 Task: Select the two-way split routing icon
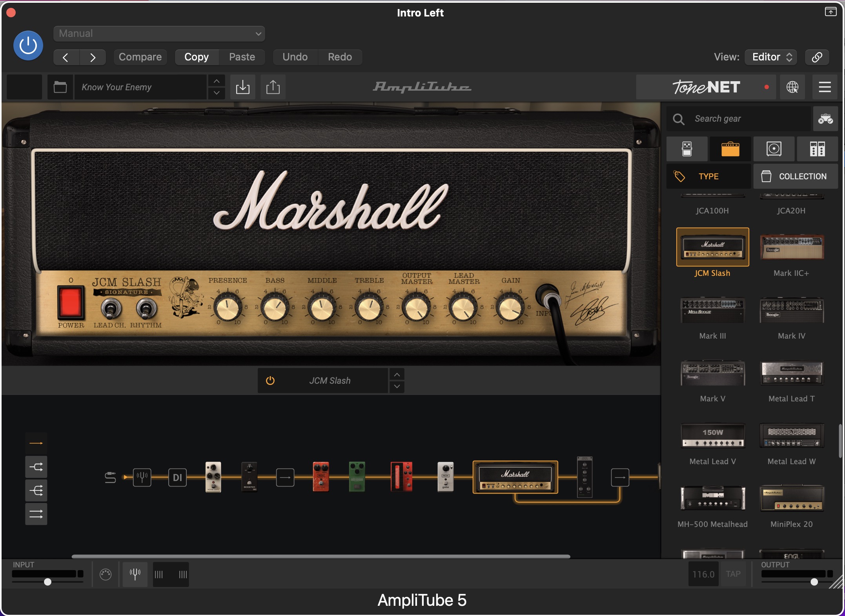36,467
